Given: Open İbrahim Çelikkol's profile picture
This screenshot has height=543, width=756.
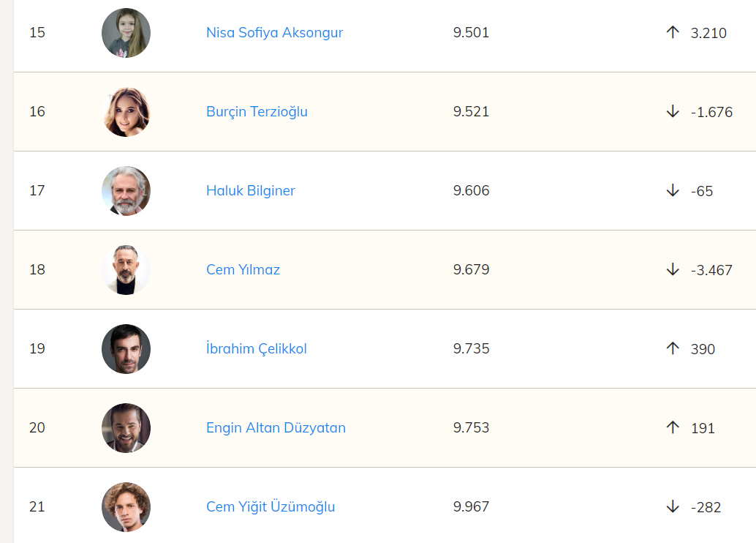Looking at the screenshot, I should (126, 349).
